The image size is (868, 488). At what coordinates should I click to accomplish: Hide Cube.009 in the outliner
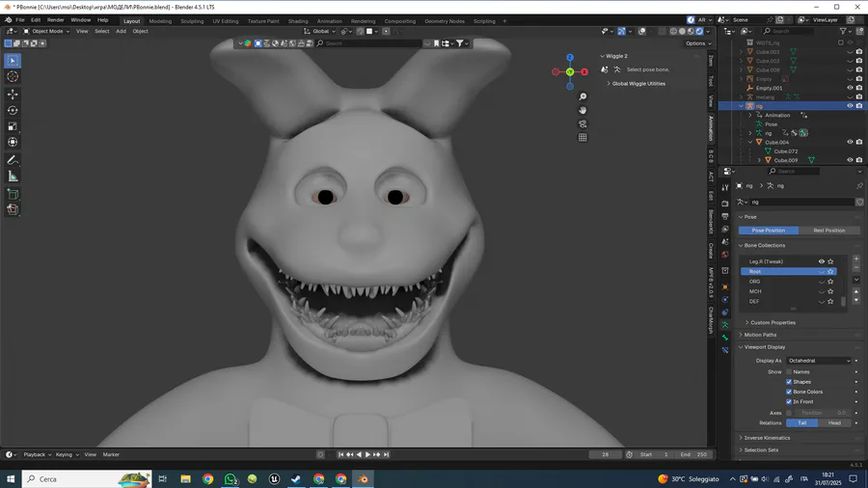pyautogui.click(x=850, y=160)
